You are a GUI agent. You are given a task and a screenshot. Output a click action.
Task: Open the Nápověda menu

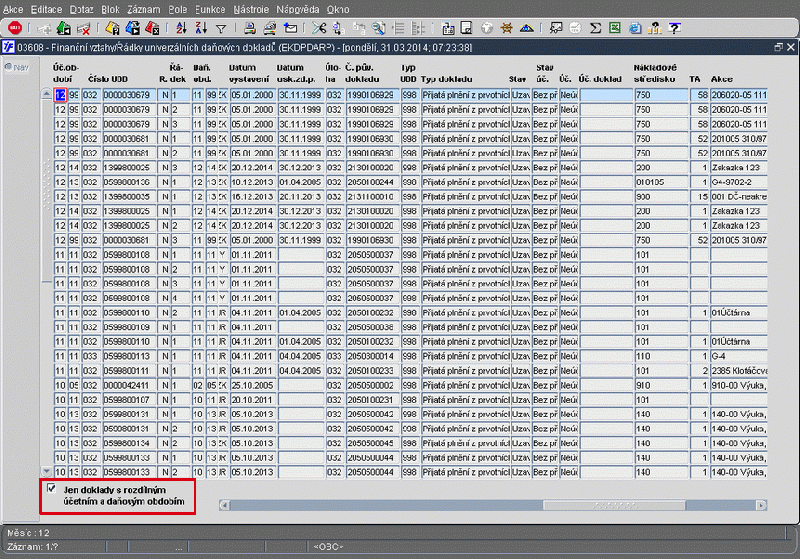point(297,9)
